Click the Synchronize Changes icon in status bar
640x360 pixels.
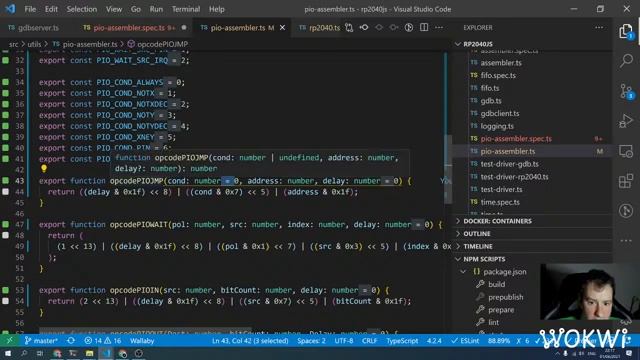click(71, 340)
